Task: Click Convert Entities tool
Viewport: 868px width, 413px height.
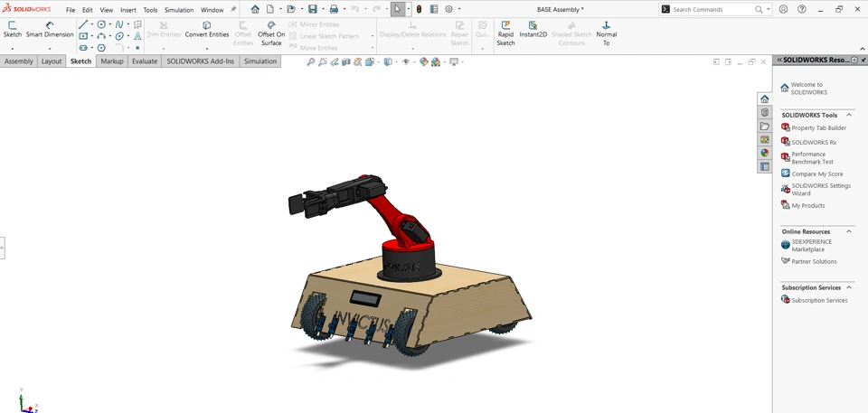Action: (x=206, y=29)
